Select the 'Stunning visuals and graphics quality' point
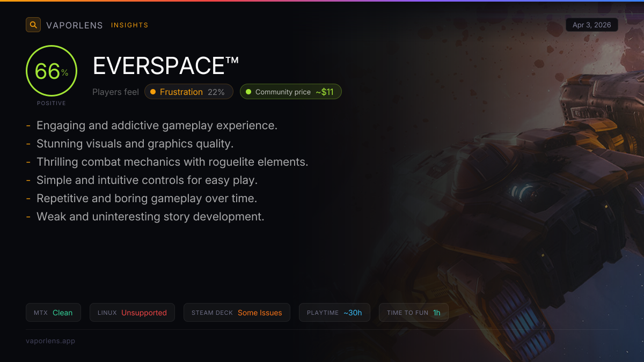 135,144
